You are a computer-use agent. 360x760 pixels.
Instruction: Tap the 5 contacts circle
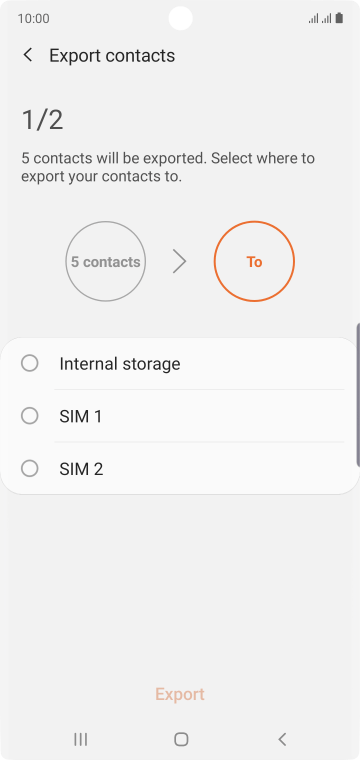pyautogui.click(x=106, y=262)
